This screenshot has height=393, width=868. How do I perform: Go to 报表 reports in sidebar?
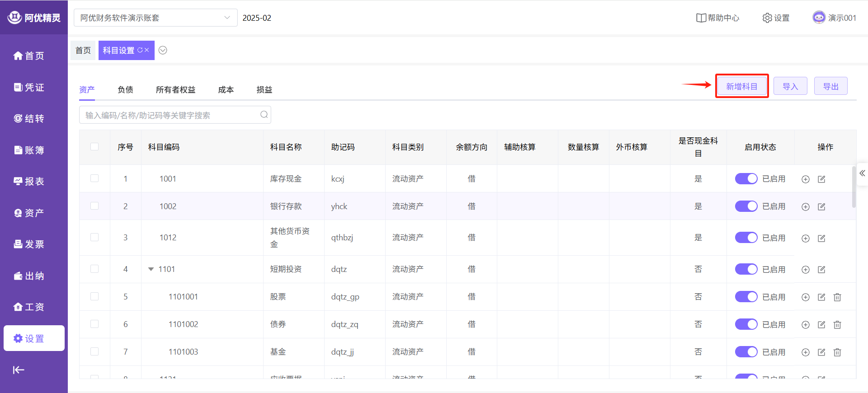coord(29,182)
